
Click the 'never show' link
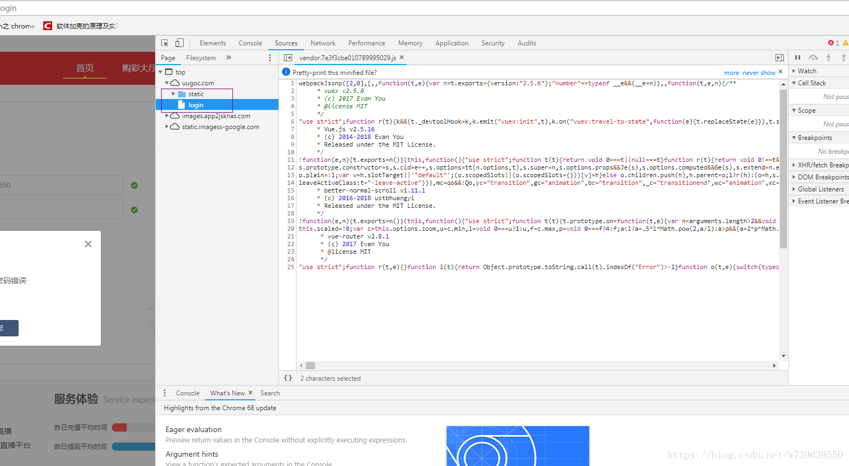759,73
